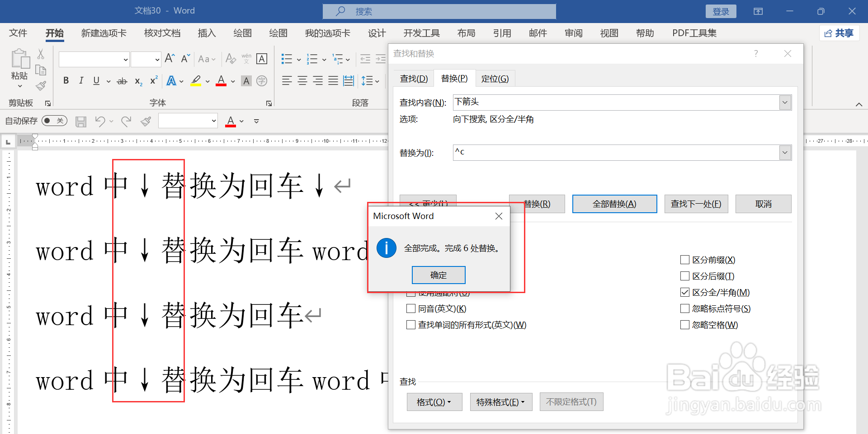Viewport: 868px width, 434px height.
Task: Click the enclosed character icon
Action: click(262, 81)
